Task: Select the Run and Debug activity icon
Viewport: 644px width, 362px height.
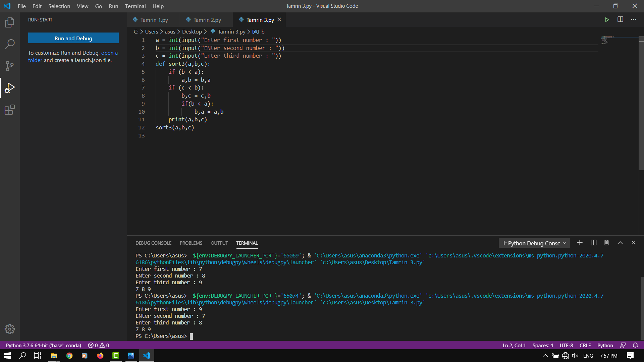Action: click(x=10, y=88)
